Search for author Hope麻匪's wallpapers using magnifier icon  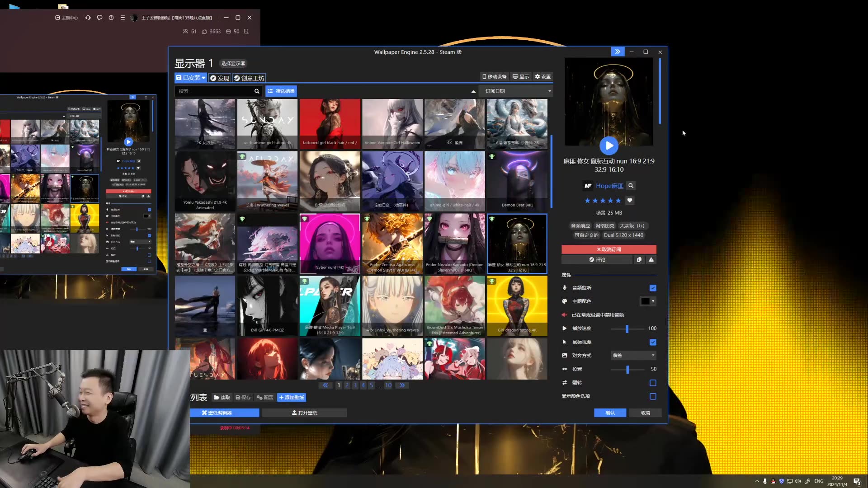point(631,186)
